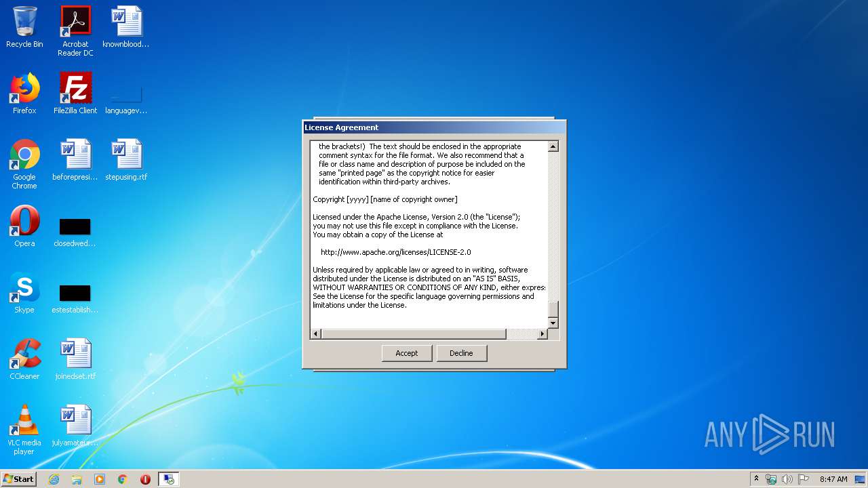Open the volume tray icon
The image size is (868, 488).
pyautogui.click(x=787, y=479)
